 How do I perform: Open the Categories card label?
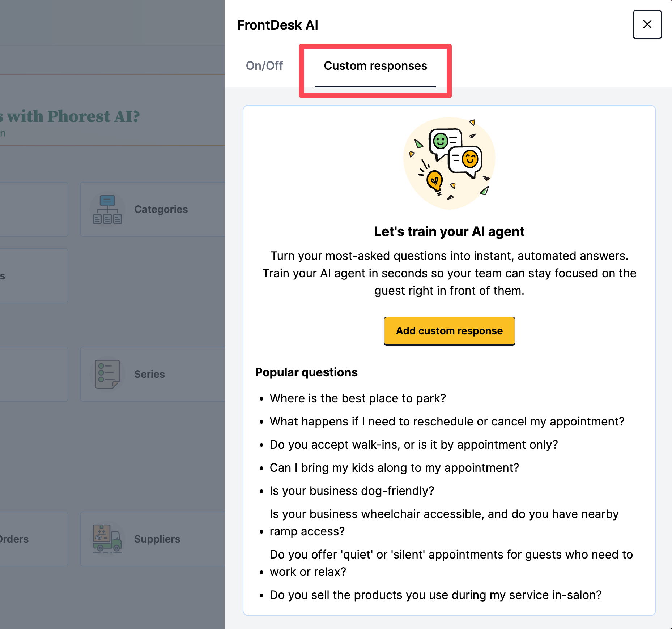pos(161,209)
